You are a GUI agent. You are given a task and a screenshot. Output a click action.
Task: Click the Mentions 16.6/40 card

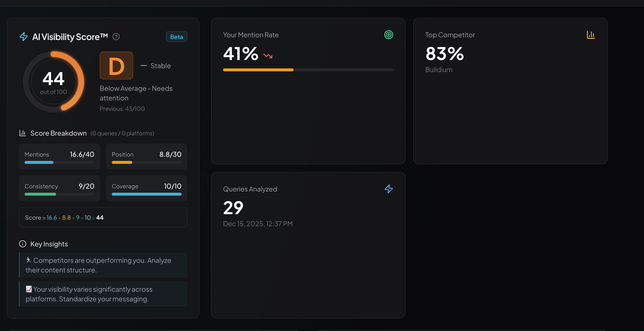(x=59, y=157)
